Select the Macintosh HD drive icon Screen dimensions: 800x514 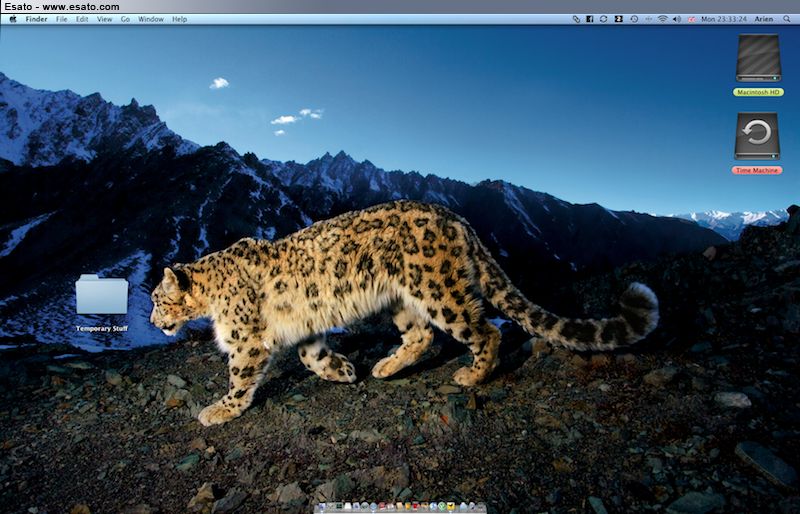tap(758, 58)
